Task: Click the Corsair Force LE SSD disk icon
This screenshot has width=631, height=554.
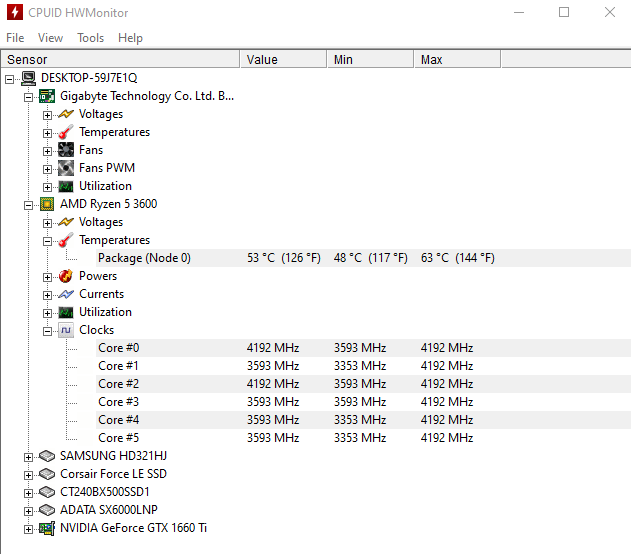Action: (x=47, y=474)
